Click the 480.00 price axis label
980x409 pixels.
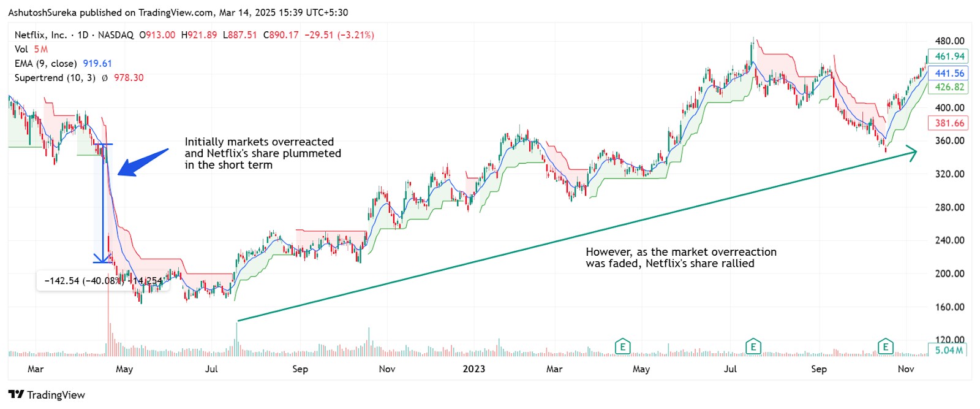[x=949, y=41]
